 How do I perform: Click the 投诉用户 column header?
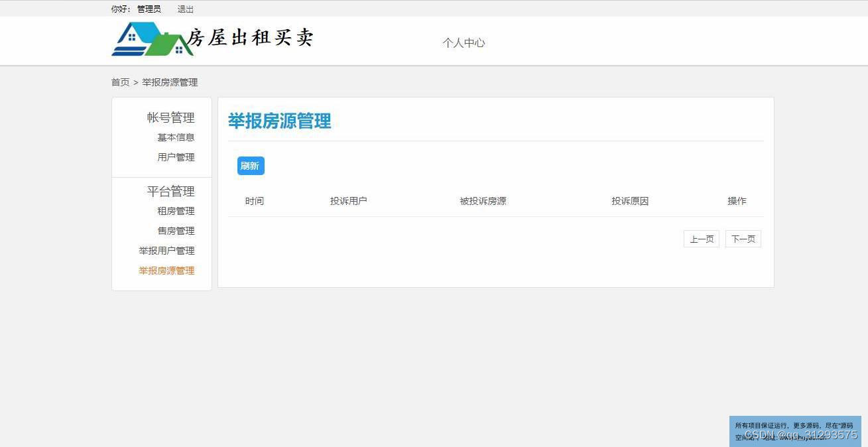pos(348,201)
